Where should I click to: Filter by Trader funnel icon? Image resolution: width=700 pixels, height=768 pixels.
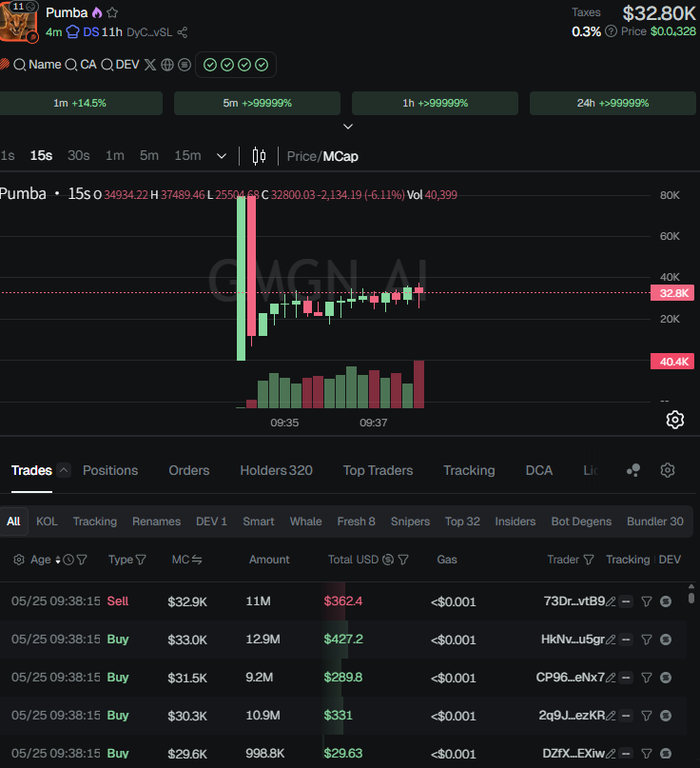pos(589,560)
